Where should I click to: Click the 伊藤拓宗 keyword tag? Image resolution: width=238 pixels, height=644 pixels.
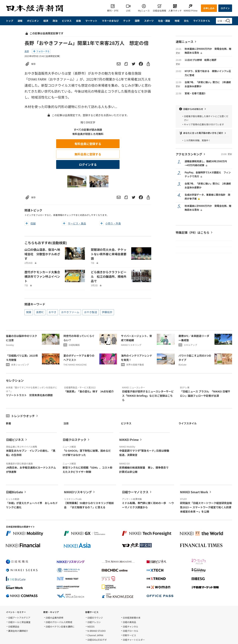(107, 312)
